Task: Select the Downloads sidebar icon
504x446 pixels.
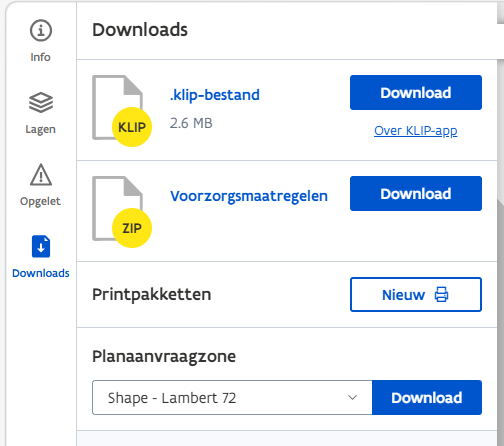Action: click(41, 247)
